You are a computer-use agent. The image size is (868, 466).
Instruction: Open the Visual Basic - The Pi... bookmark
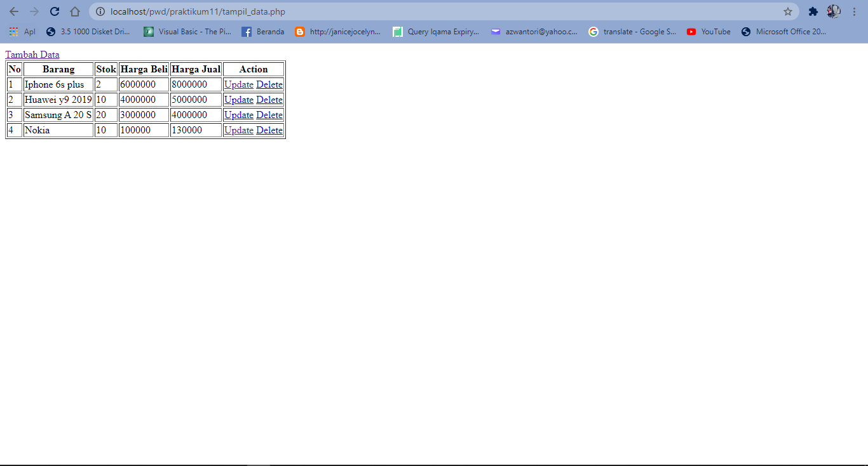tap(187, 32)
